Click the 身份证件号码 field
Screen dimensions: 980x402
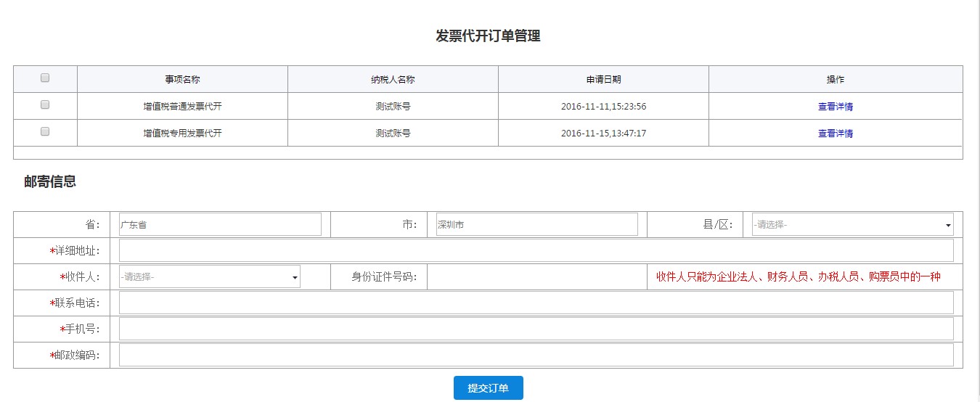click(536, 276)
